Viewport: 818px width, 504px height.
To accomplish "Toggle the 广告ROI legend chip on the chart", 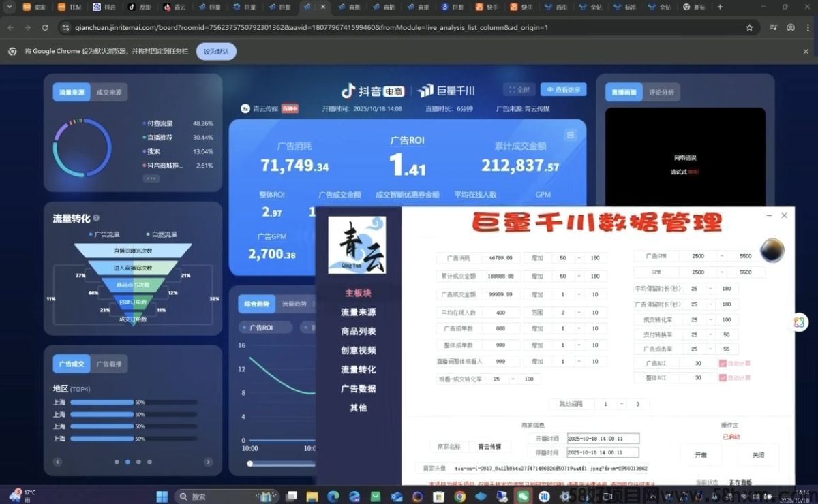I will pyautogui.click(x=265, y=328).
